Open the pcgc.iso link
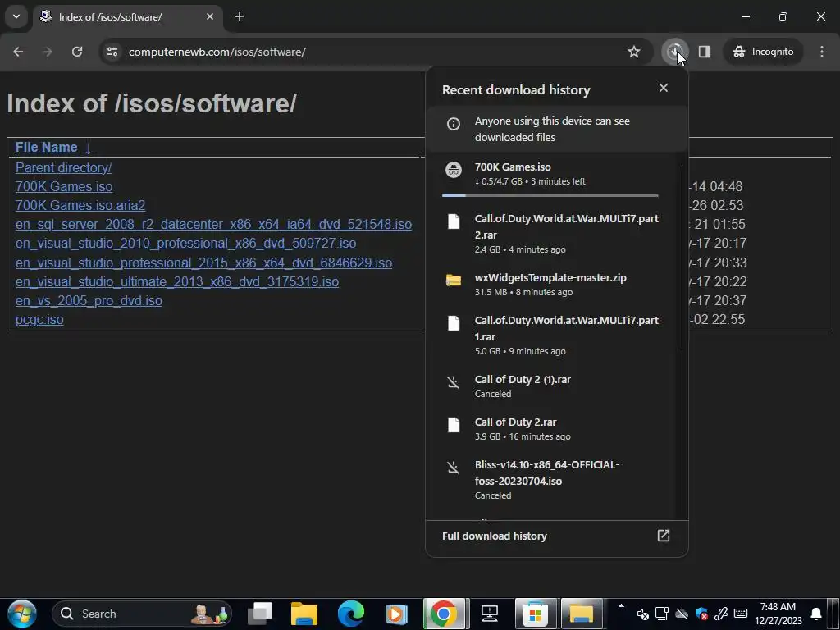Image resolution: width=840 pixels, height=630 pixels. tap(39, 320)
